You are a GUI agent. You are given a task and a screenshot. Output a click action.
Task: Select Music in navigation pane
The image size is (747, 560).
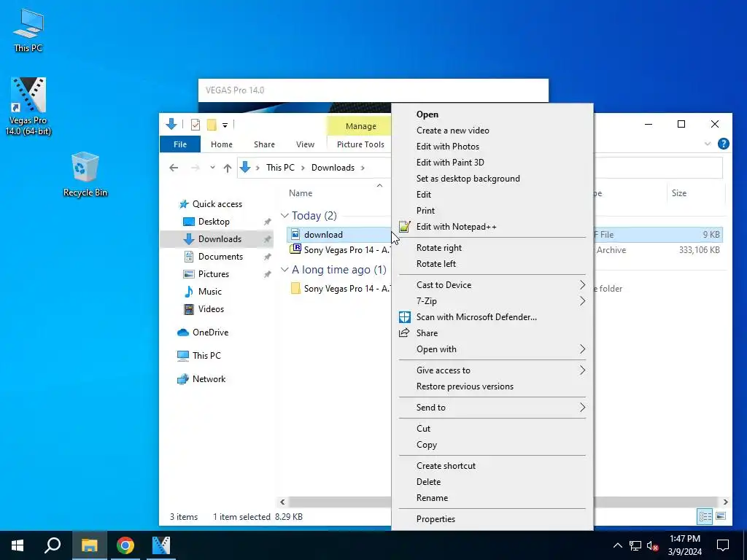[x=209, y=292]
